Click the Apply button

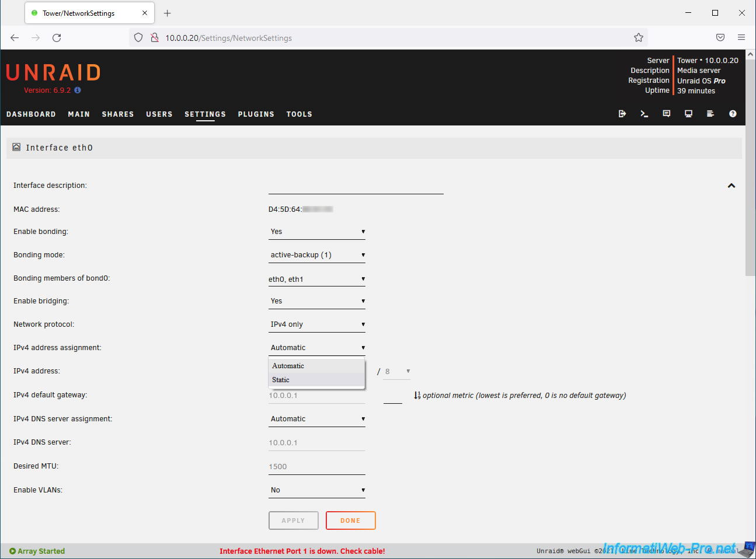(293, 520)
